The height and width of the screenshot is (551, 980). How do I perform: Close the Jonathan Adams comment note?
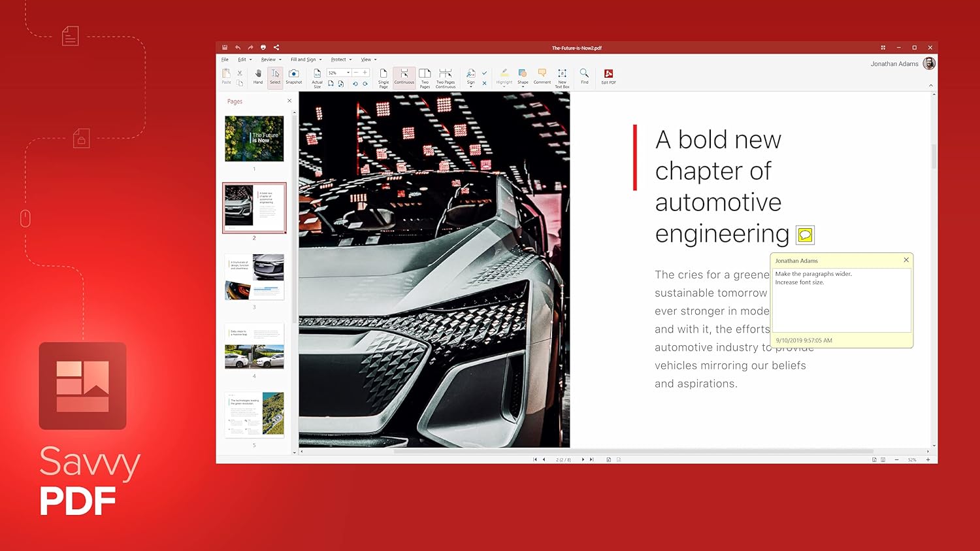[906, 260]
